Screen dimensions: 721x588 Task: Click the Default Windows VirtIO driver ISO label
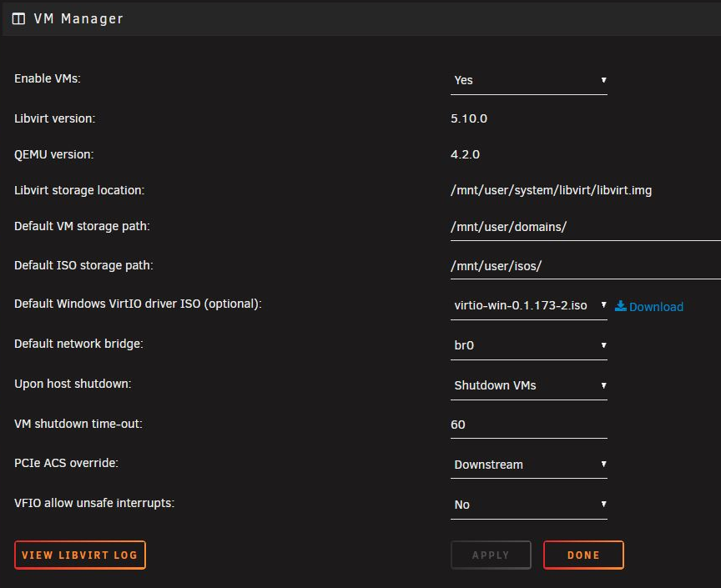point(138,304)
